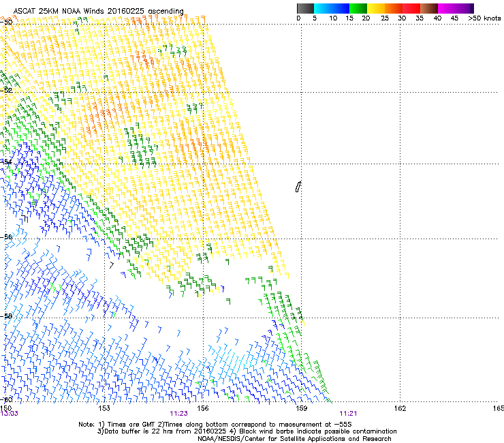Click the '-58' latitude axis label

coord(6,316)
